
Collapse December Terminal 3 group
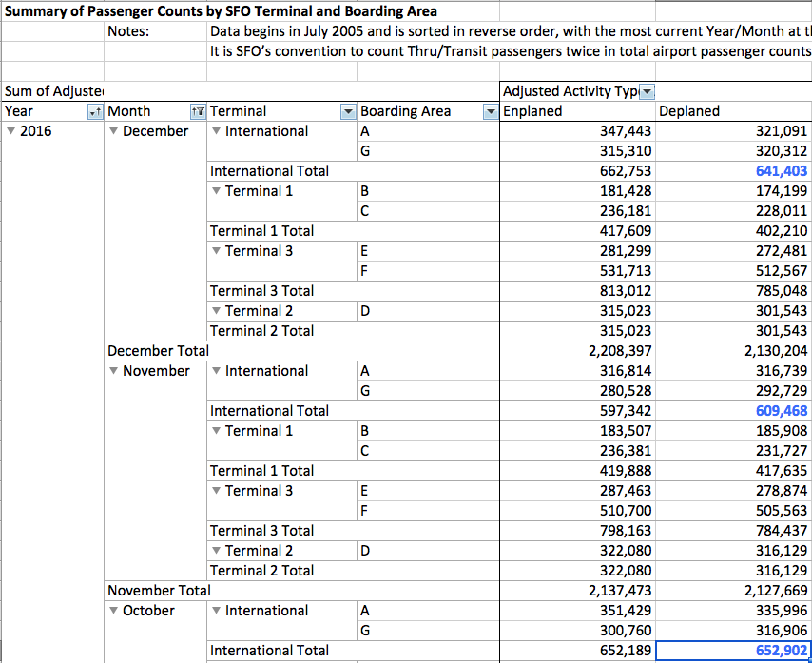[x=217, y=252]
